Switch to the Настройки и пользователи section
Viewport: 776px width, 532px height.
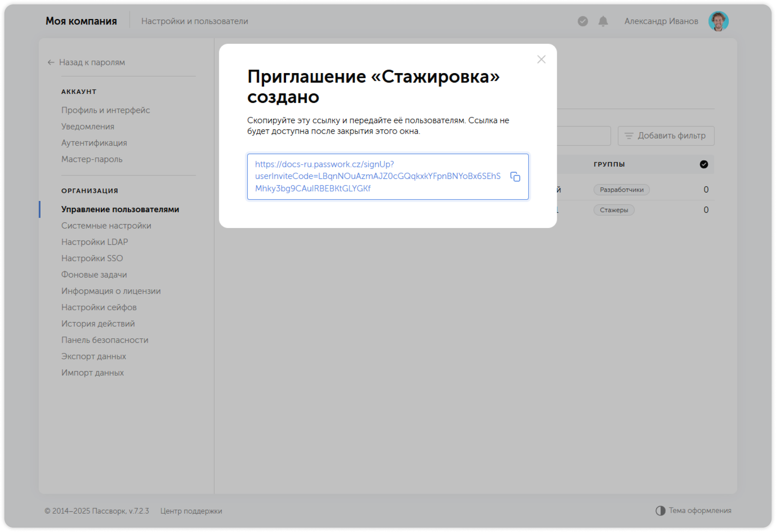pyautogui.click(x=195, y=21)
